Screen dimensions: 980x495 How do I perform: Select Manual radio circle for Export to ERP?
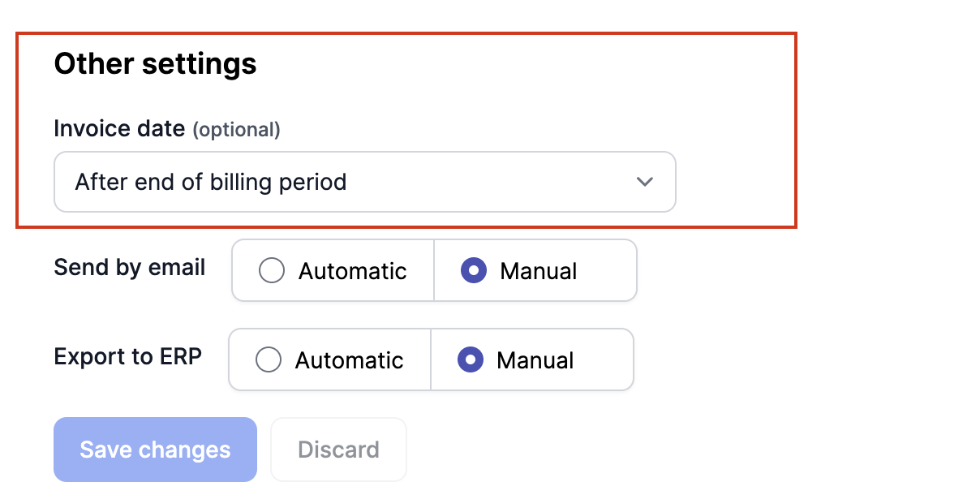pyautogui.click(x=471, y=359)
